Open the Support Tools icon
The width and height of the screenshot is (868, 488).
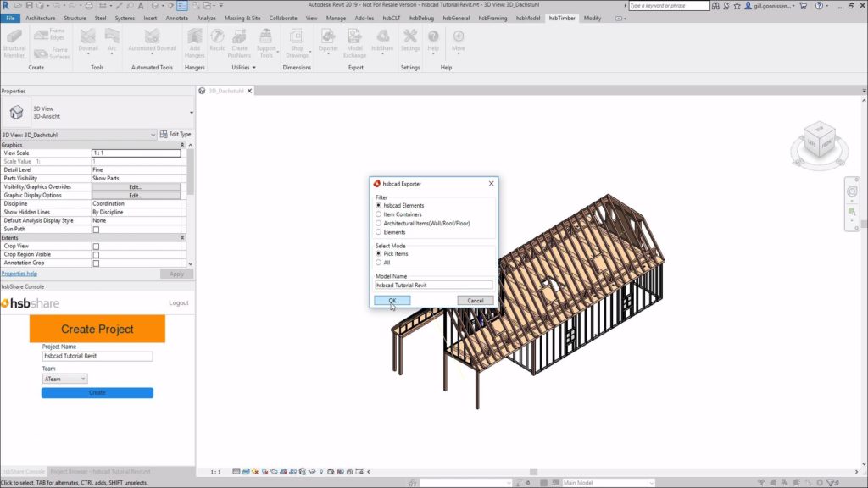266,43
